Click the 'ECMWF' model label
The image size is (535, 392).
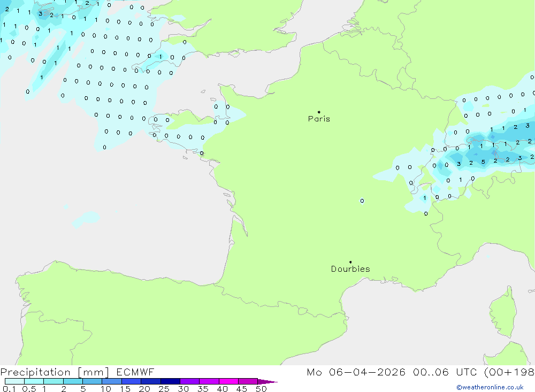(135, 372)
